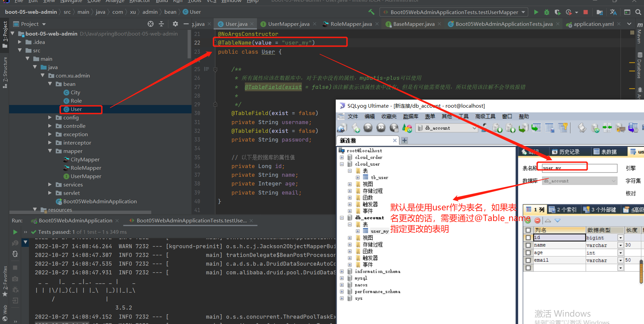Image resolution: width=644 pixels, height=324 pixels.
Task: Click tb_user table in SQLyog tree
Action: [379, 177]
